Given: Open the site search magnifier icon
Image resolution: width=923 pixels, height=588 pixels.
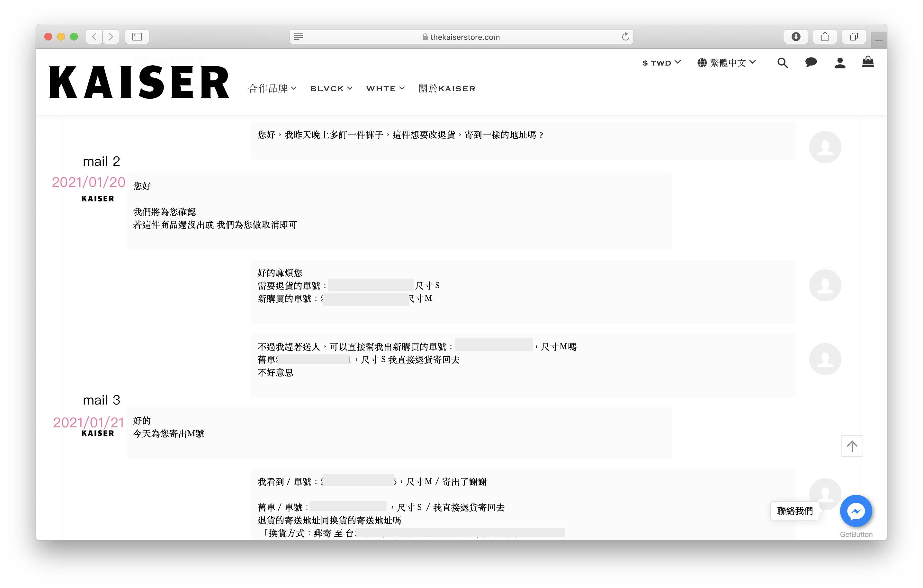Looking at the screenshot, I should click(782, 62).
